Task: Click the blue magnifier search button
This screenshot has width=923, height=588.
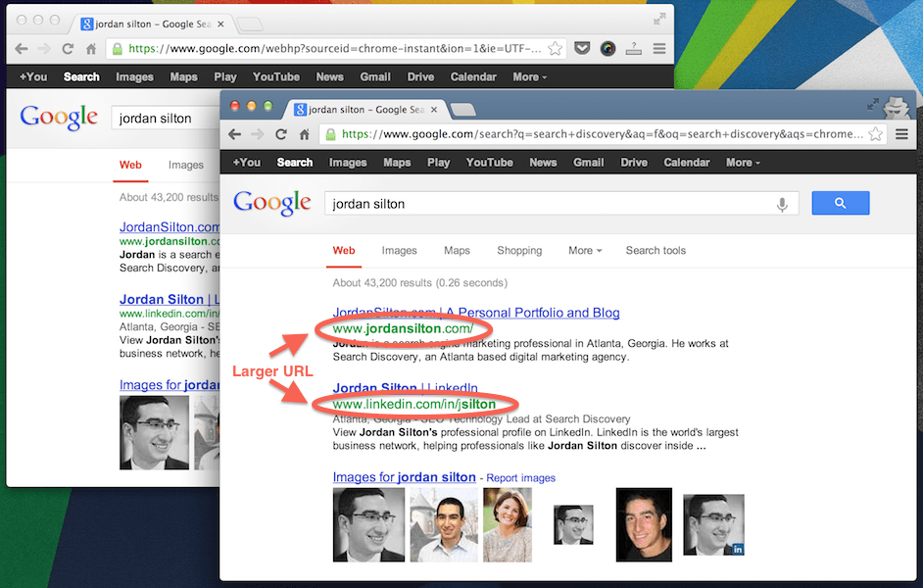Action: 840,203
